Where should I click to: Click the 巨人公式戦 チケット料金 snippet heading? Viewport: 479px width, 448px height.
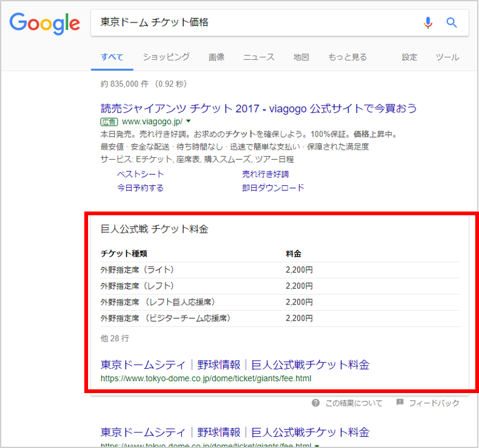pos(154,229)
